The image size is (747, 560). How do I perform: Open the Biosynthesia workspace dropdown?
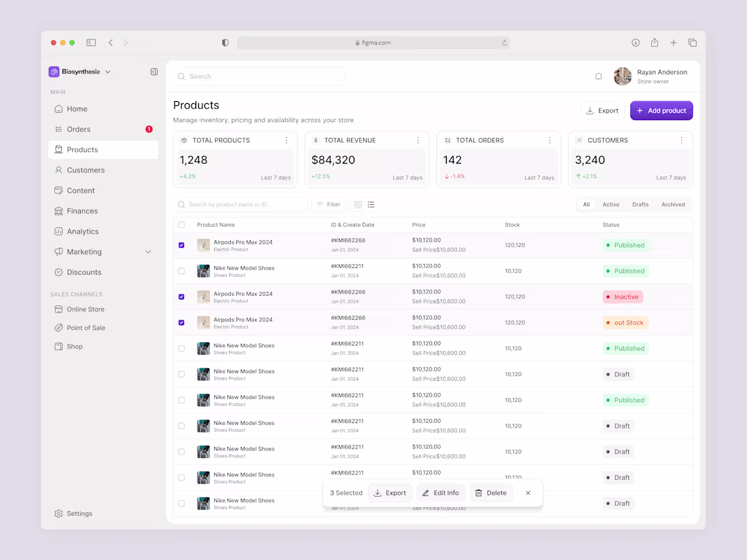80,71
